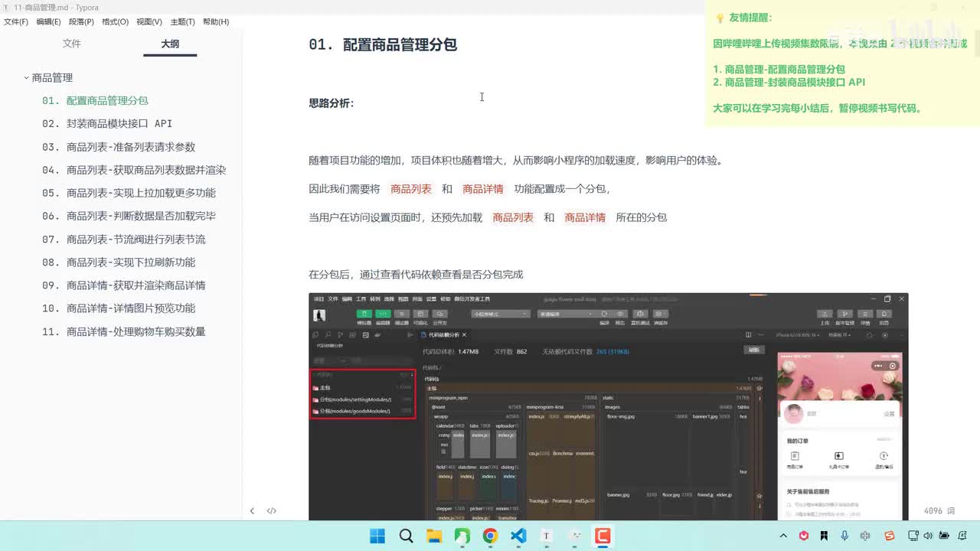Open the red C recorder taskbar app
This screenshot has width=980, height=551.
[x=603, y=536]
